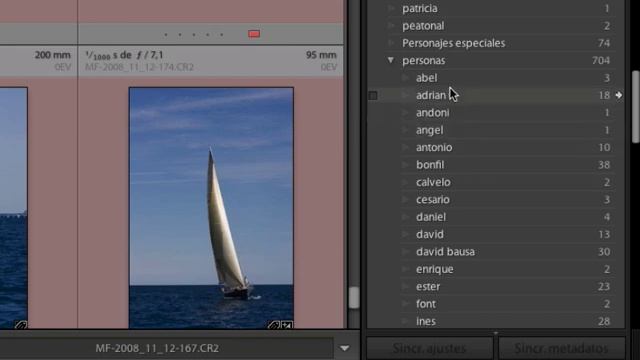Screen dimensions: 640x360
Task: Expand the antonio keyword triangle
Action: (405, 147)
